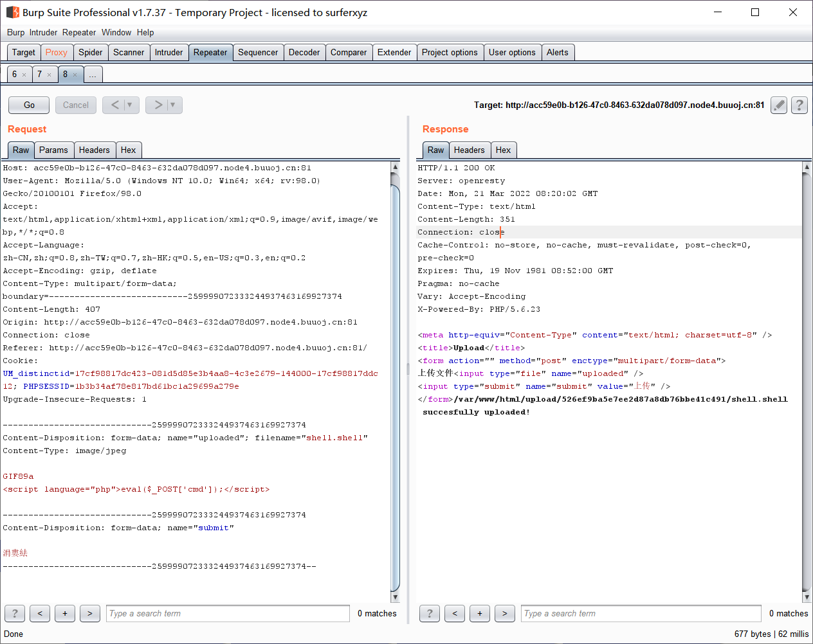Switch to the Decoder tab

[304, 53]
